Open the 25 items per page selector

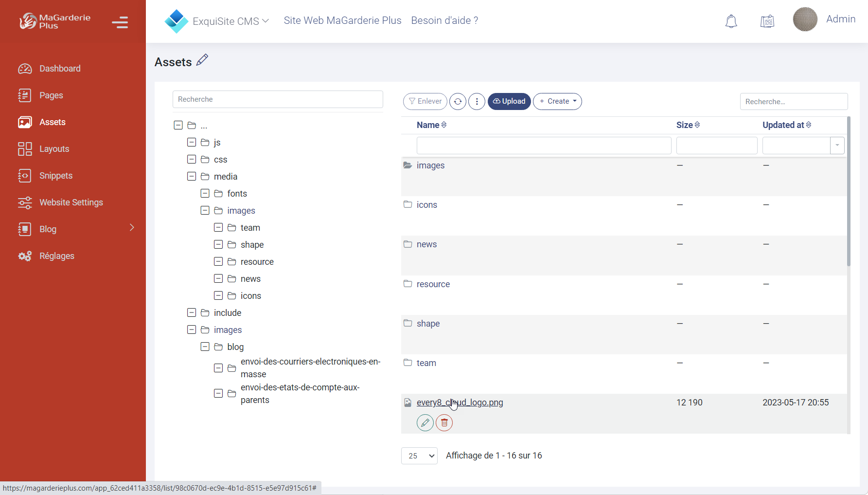point(419,456)
